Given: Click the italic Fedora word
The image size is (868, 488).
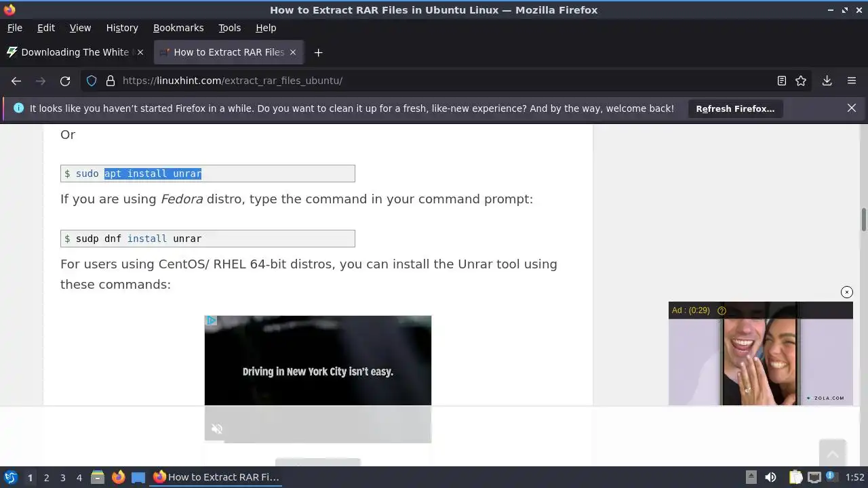Looking at the screenshot, I should coord(182,199).
